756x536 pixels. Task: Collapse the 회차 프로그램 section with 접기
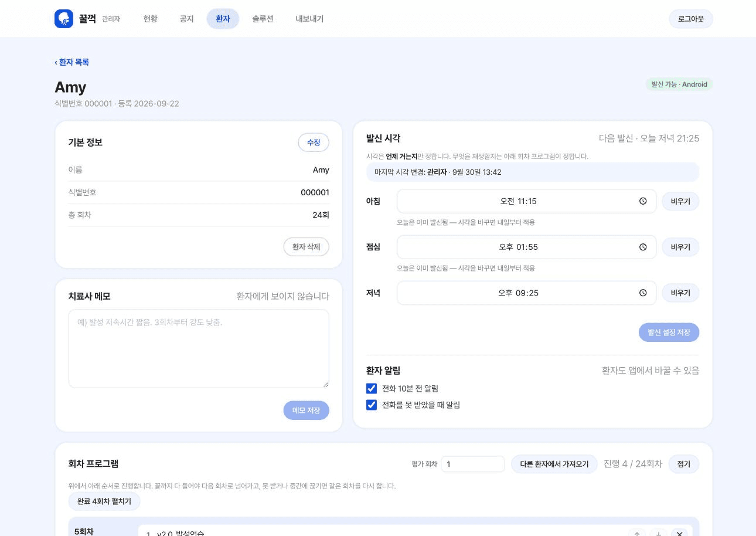click(684, 464)
